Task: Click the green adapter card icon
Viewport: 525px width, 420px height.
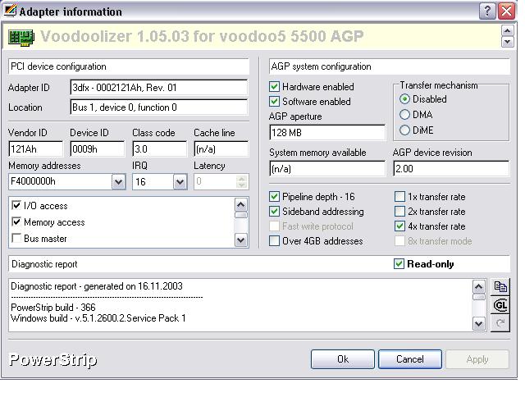Action: [21, 37]
